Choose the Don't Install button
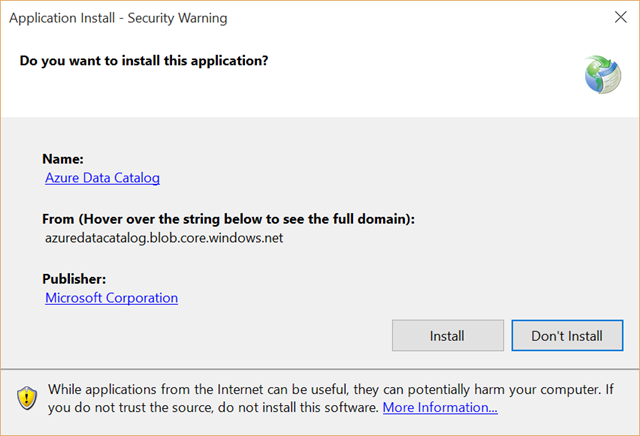This screenshot has height=436, width=640. [567, 336]
